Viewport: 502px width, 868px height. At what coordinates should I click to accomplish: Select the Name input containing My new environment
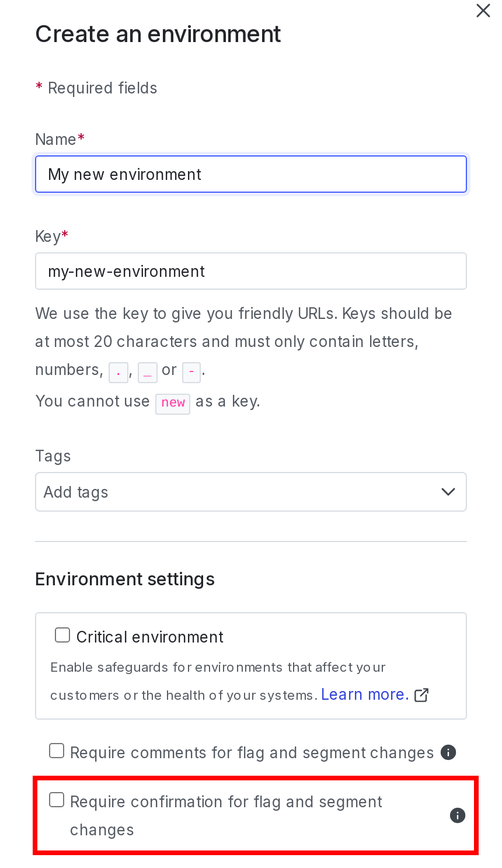pyautogui.click(x=251, y=174)
